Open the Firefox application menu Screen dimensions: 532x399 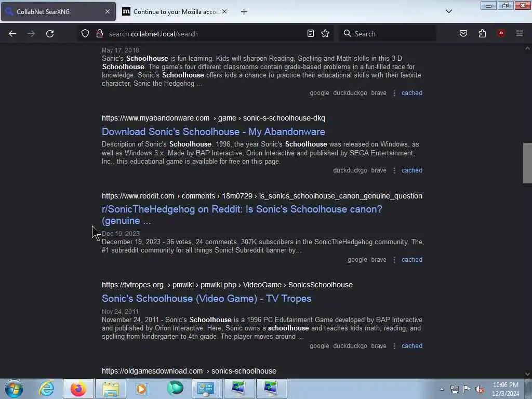[520, 33]
